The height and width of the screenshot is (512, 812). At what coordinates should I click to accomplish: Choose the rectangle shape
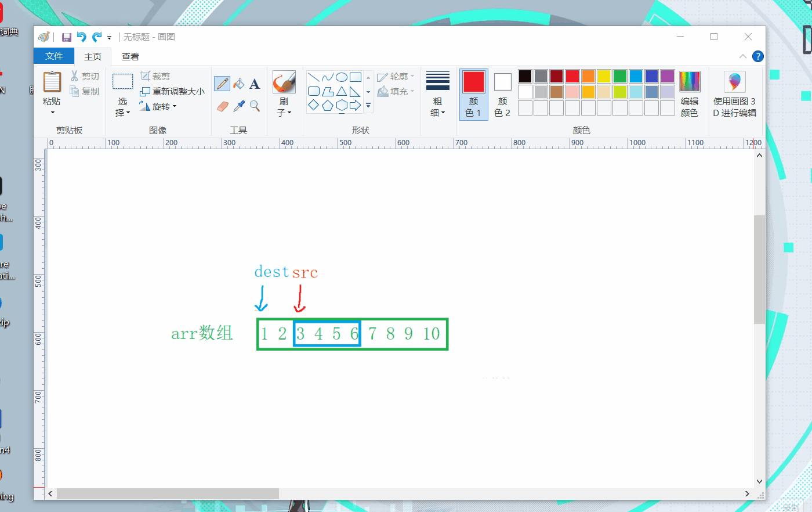click(x=356, y=77)
